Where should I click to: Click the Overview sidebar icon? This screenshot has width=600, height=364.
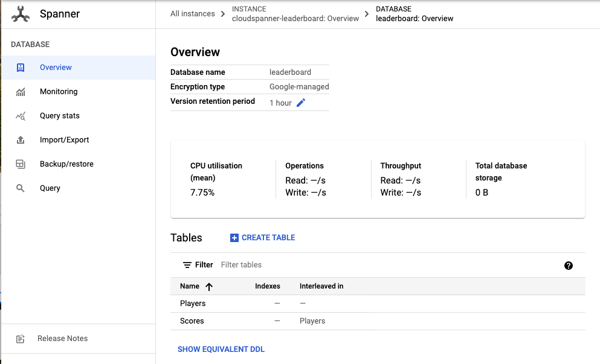click(x=21, y=68)
